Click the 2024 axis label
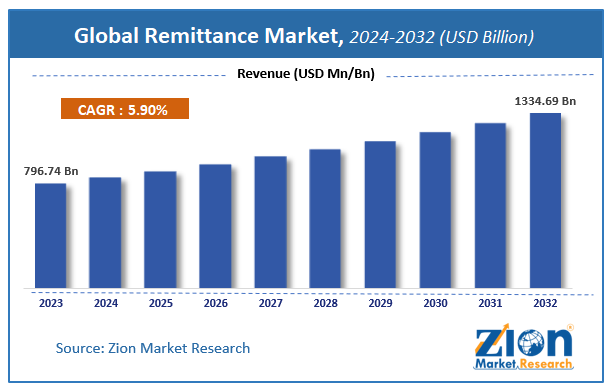This screenshot has height=392, width=612. tap(106, 303)
